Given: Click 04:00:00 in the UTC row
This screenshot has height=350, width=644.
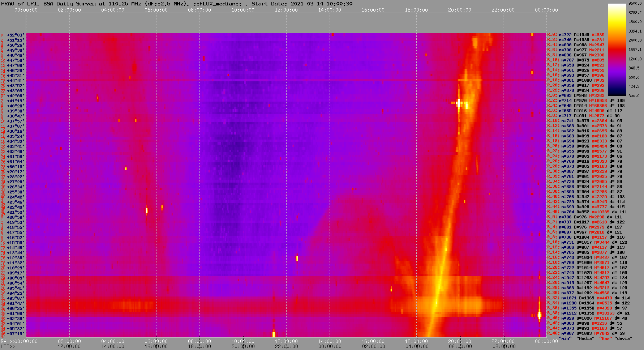Looking at the screenshot, I should click(x=416, y=347).
